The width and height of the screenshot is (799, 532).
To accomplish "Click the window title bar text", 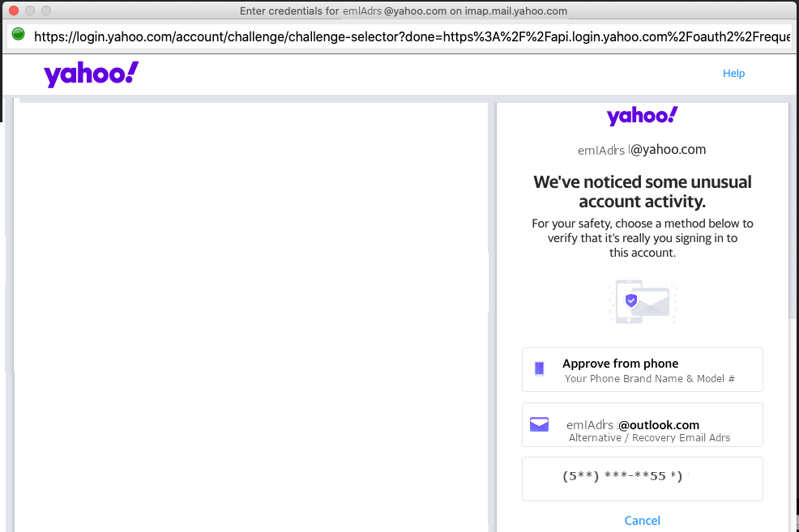I will [x=404, y=11].
